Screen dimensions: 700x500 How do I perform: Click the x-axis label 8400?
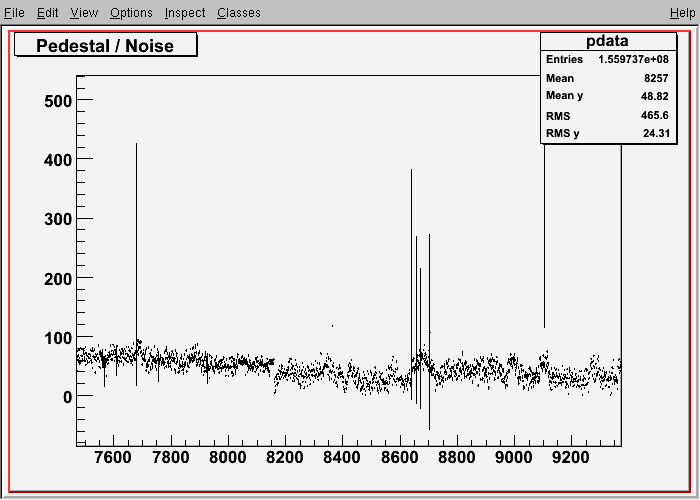click(x=342, y=458)
